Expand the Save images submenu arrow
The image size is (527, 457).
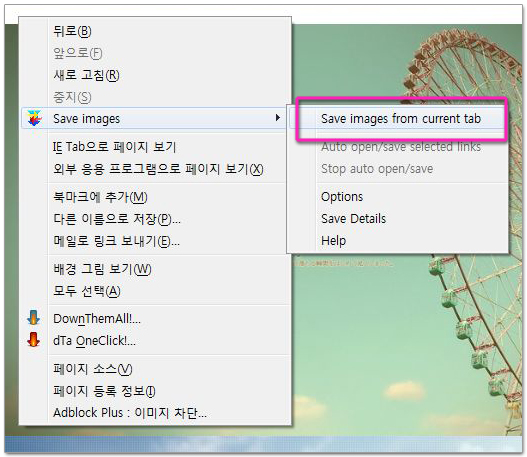tap(277, 118)
